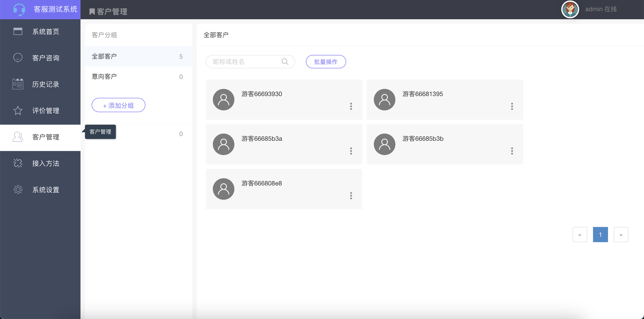The width and height of the screenshot is (644, 319).
Task: Expand options menu for 游客66681395
Action: pyautogui.click(x=512, y=106)
